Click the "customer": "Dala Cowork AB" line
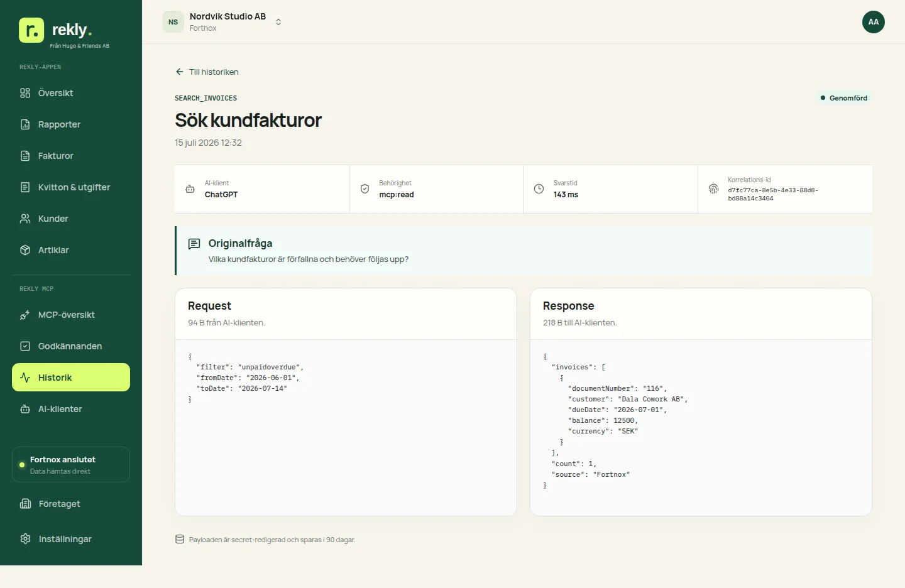The width and height of the screenshot is (905, 588). pyautogui.click(x=628, y=399)
